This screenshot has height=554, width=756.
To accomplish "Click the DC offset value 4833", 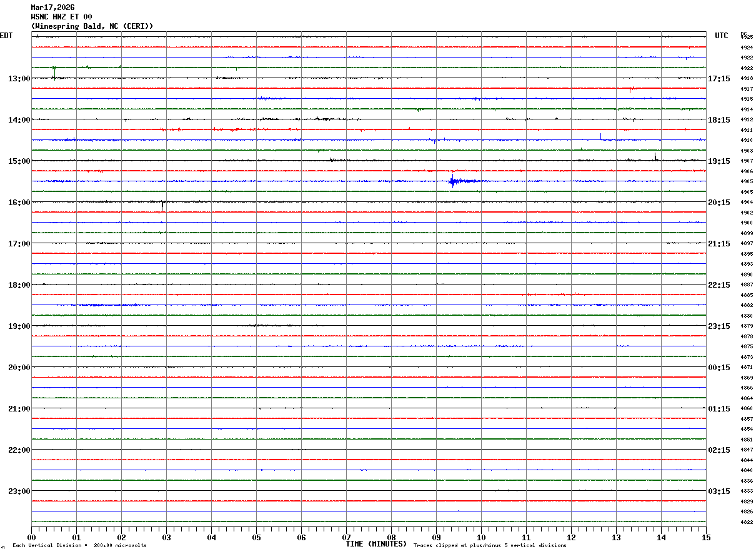I will coord(746,491).
